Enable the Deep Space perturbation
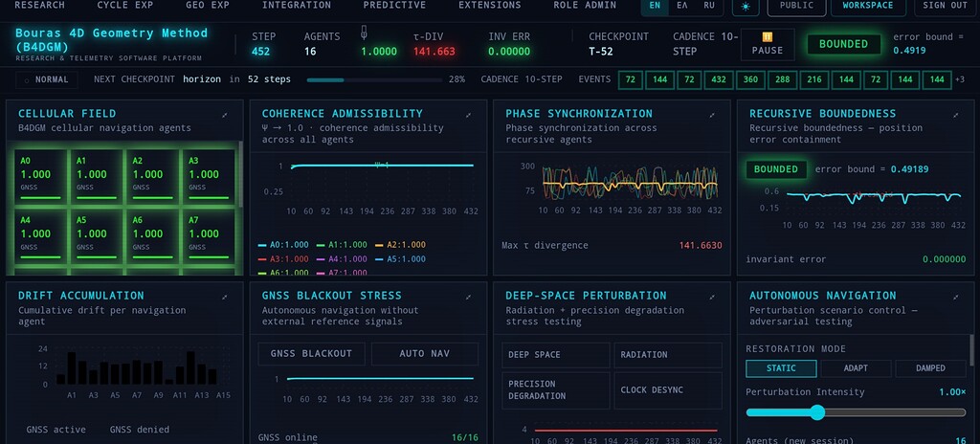Screen dimensions: 980x444 pyautogui.click(x=556, y=355)
